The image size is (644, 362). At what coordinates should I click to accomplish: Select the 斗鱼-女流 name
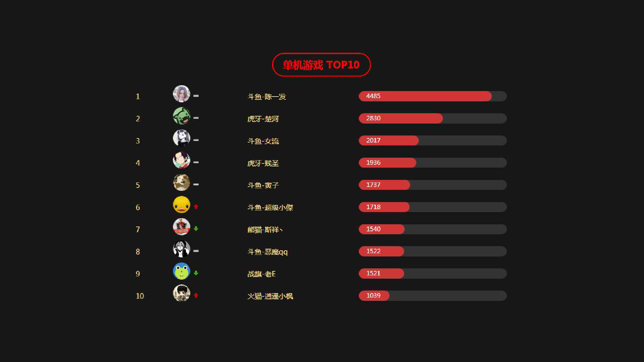pos(263,141)
